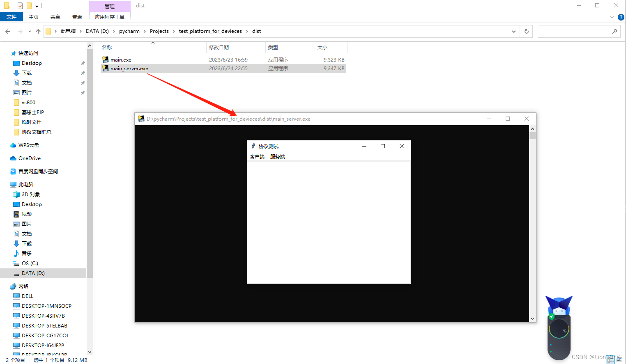Viewport: 626px width, 364px height.
Task: Click the Forward navigation arrow
Action: [20, 31]
